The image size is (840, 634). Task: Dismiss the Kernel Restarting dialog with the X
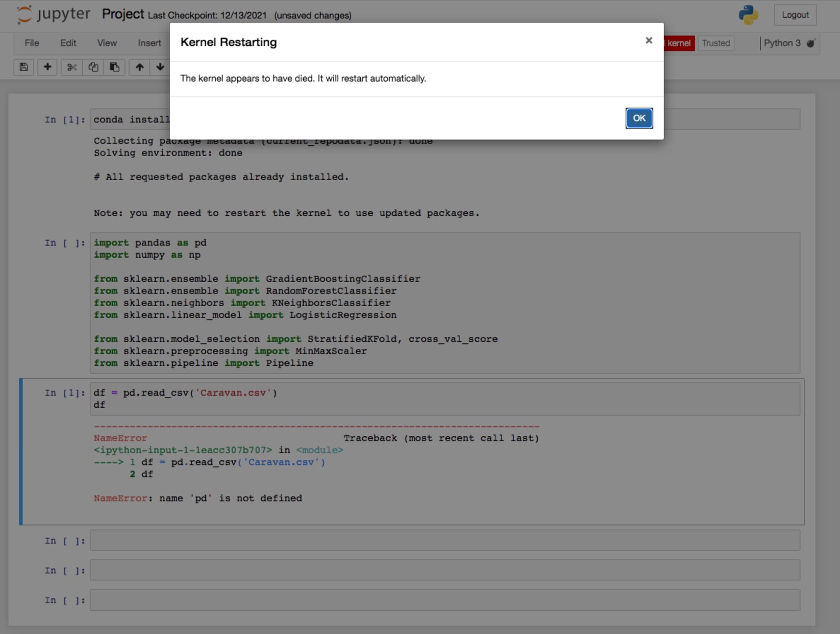pyautogui.click(x=648, y=40)
